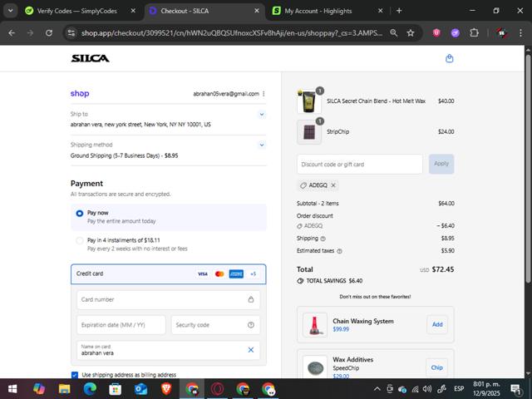The image size is (532, 399).
Task: Click the Chip button for Wax Additives
Action: pos(436,367)
